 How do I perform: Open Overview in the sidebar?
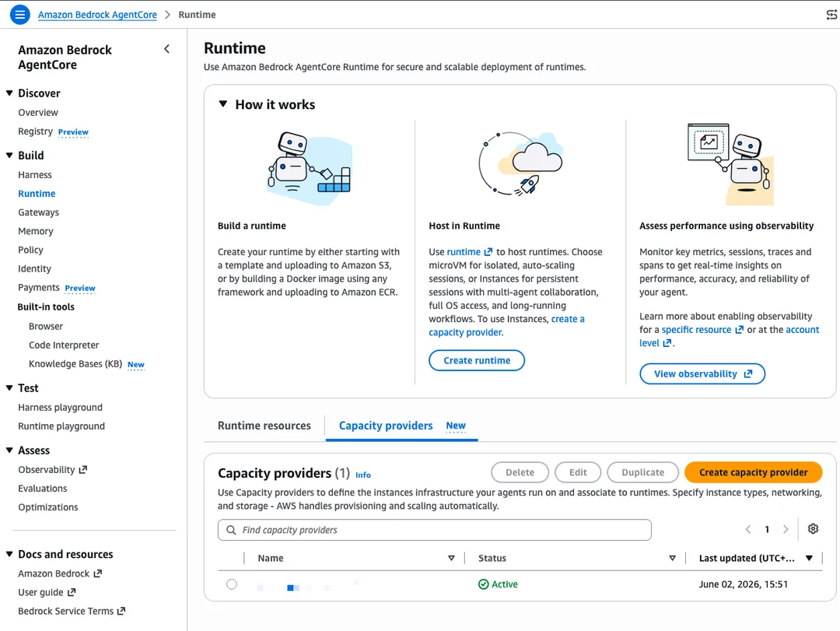point(38,113)
